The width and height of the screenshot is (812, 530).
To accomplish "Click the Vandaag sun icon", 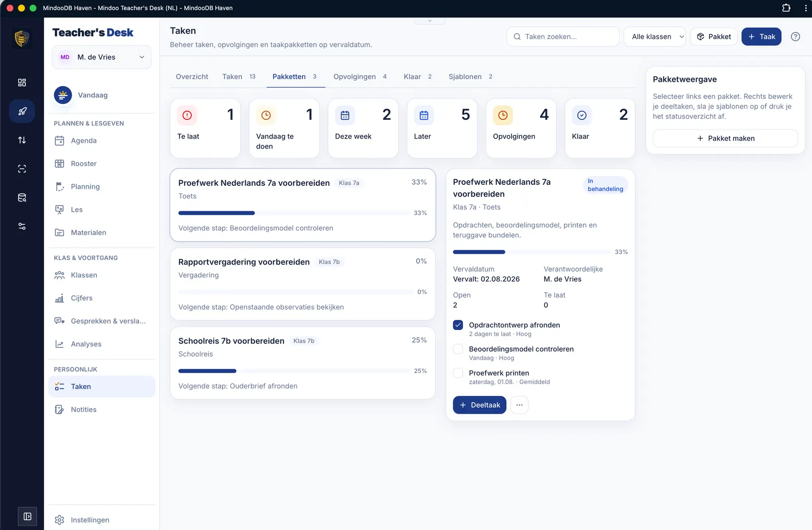I will 63,95.
